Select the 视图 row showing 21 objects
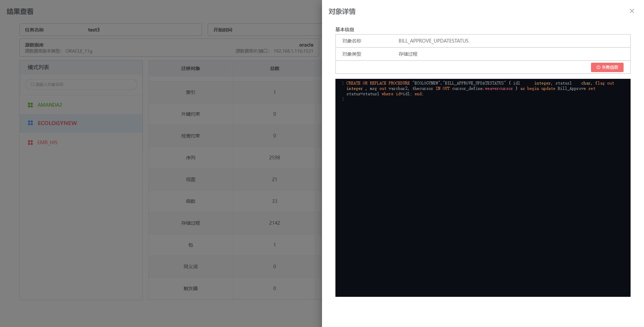644x327 pixels. coord(191,179)
